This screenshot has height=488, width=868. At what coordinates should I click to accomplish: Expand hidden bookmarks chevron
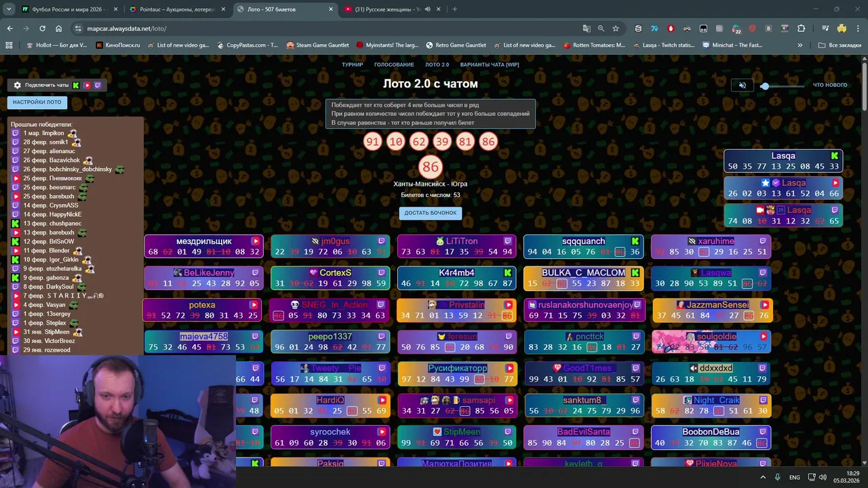pyautogui.click(x=800, y=45)
